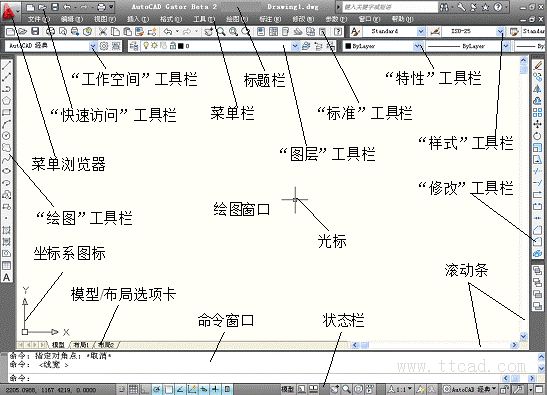Click the binoculars search icon

[444, 7]
